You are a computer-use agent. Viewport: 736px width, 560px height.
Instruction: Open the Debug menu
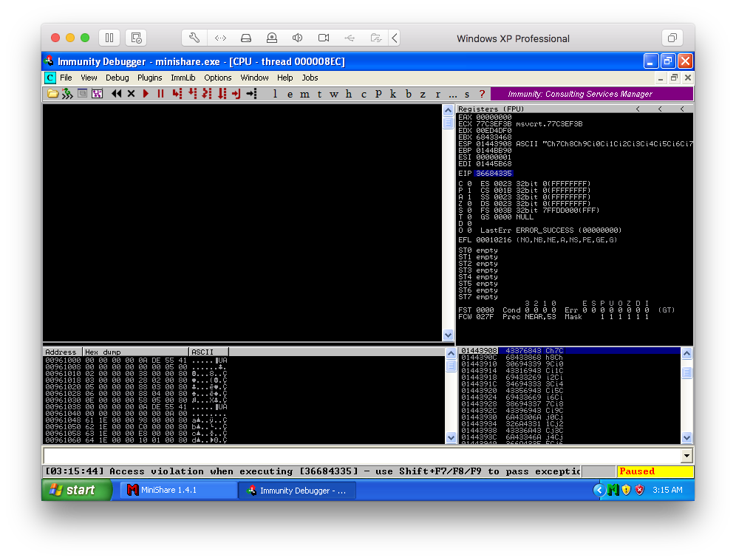[117, 78]
